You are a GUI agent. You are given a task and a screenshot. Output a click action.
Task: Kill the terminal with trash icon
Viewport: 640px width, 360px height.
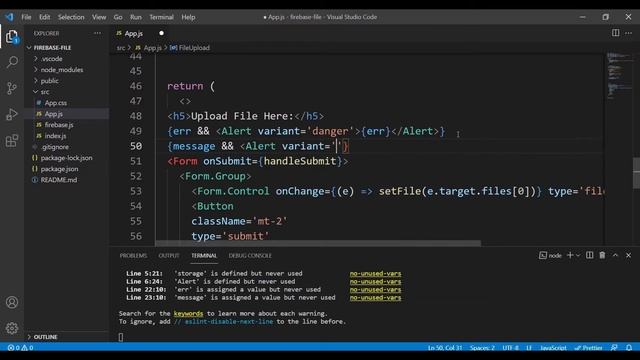pyautogui.click(x=602, y=255)
